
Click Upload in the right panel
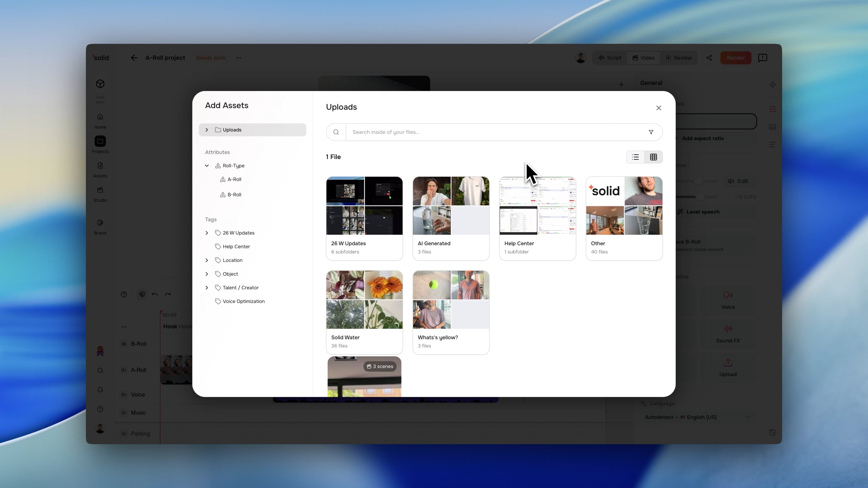point(728,368)
